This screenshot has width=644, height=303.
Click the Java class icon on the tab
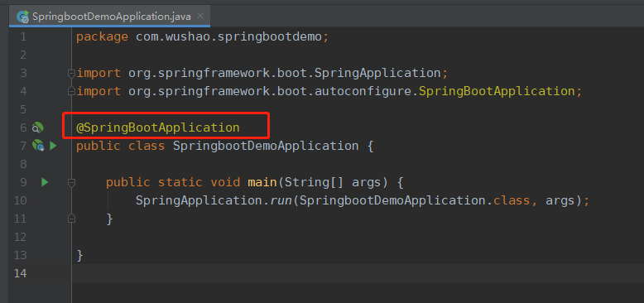(22, 17)
